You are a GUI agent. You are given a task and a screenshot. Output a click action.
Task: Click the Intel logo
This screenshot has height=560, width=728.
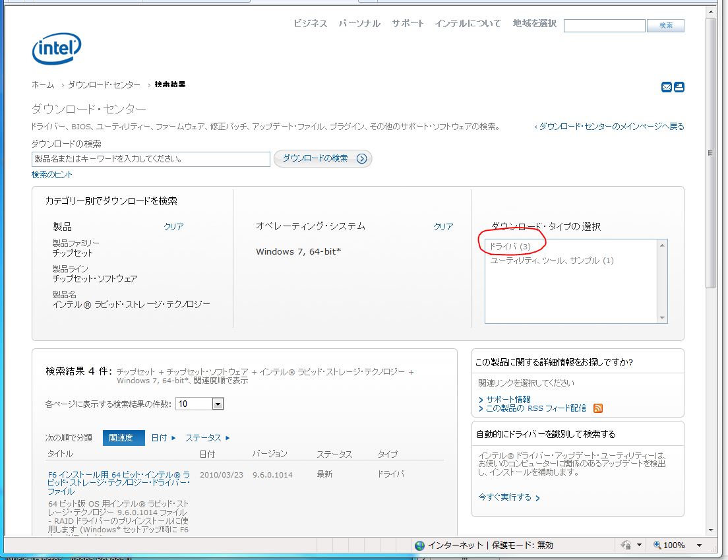pos(57,48)
